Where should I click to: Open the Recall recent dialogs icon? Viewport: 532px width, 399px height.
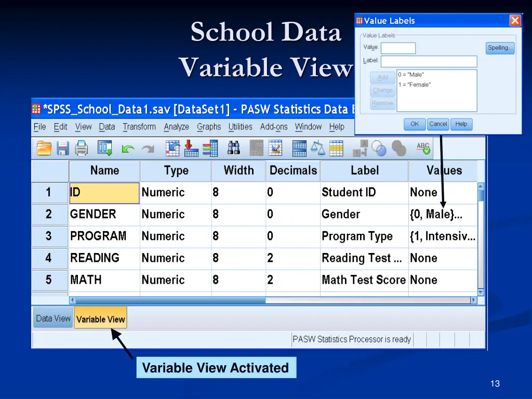coord(105,148)
